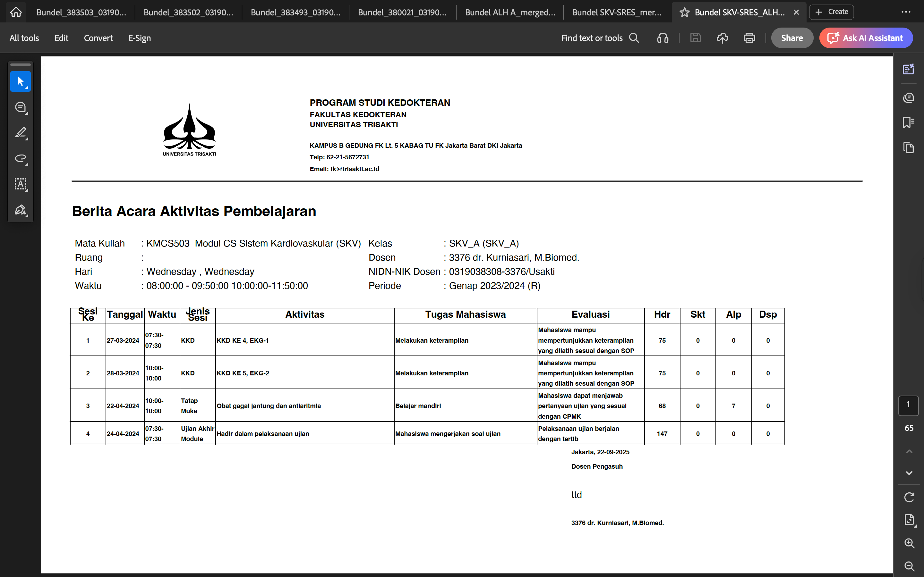The width and height of the screenshot is (924, 577).
Task: Rotate page using the rotate icon
Action: coord(909,497)
